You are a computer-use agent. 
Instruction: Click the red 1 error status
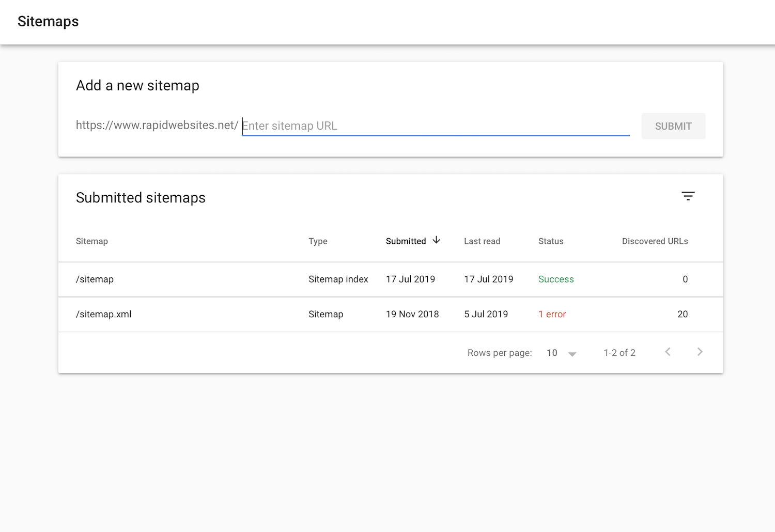tap(552, 315)
